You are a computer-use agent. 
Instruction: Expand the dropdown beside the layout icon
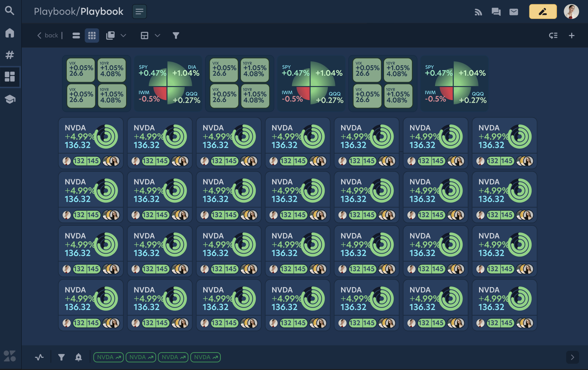[158, 35]
